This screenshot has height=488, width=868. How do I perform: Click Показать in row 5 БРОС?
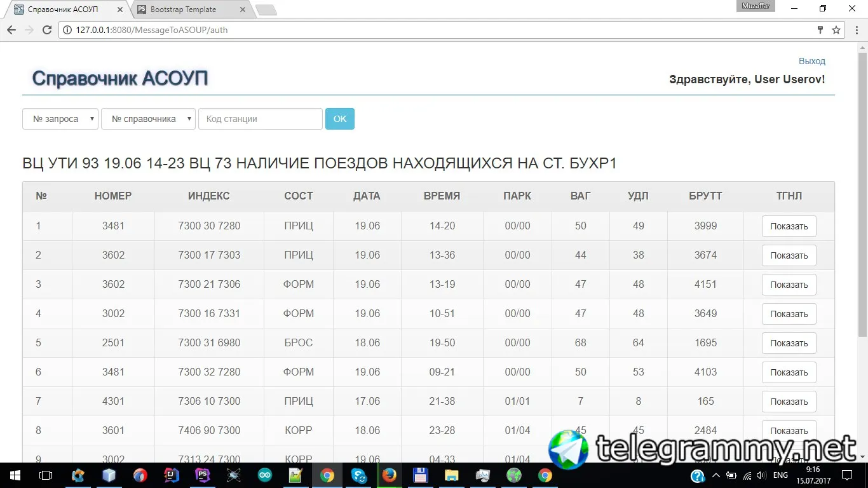[789, 343]
